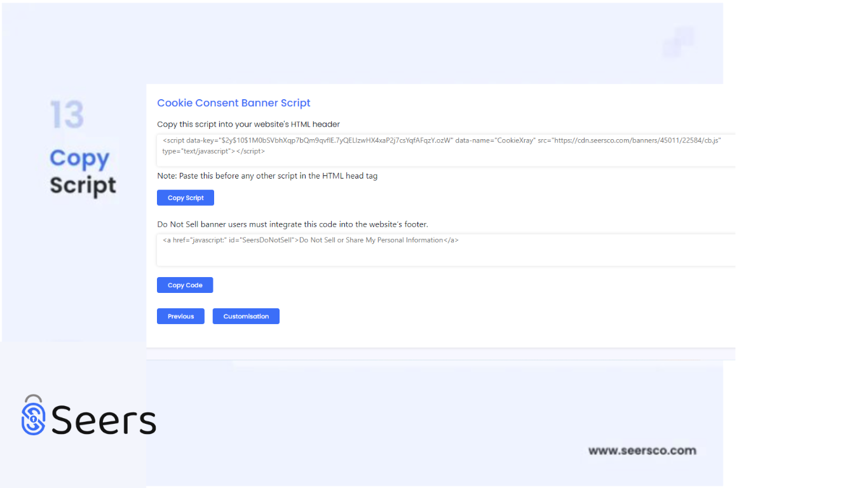Open the Customisation step
The image size is (868, 488).
(246, 316)
